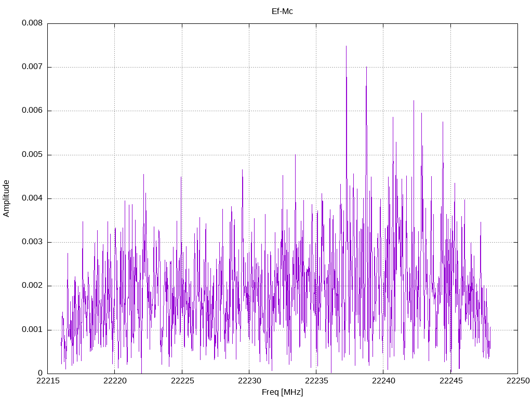Click the x-axis tick label 22235

pos(316,381)
